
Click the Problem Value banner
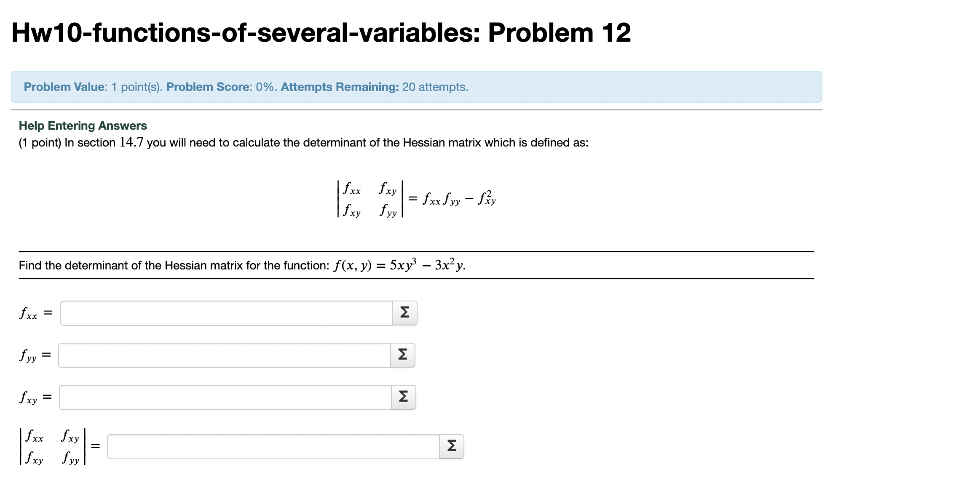tap(64, 87)
